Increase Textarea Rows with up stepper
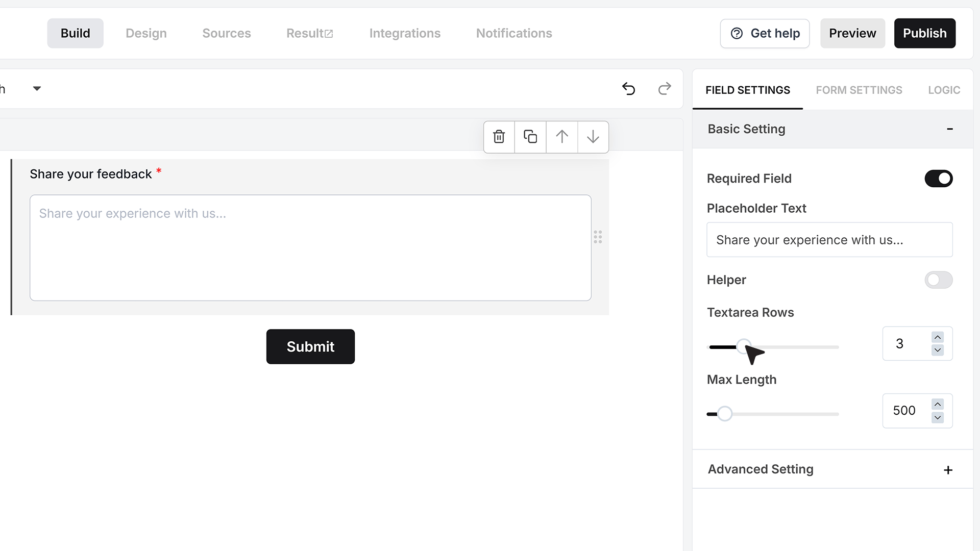The image size is (980, 551). tap(938, 337)
